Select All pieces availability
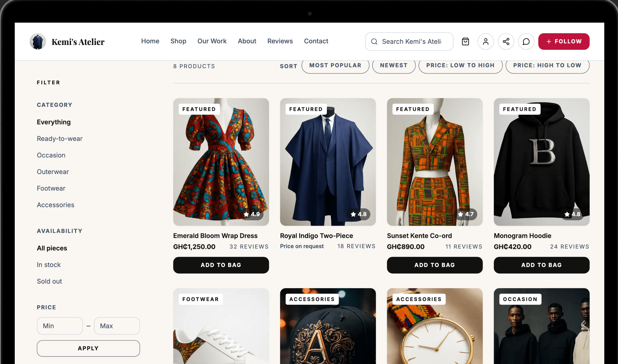The image size is (618, 364). click(52, 248)
